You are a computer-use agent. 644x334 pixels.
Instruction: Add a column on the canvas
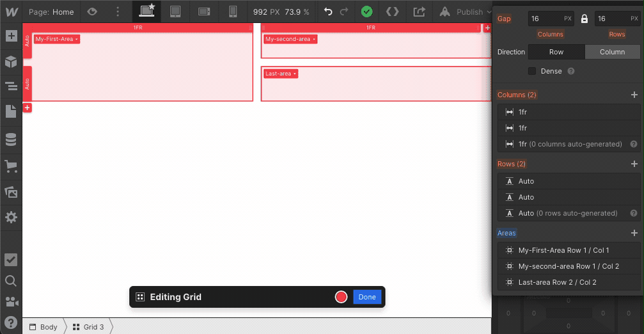click(487, 28)
